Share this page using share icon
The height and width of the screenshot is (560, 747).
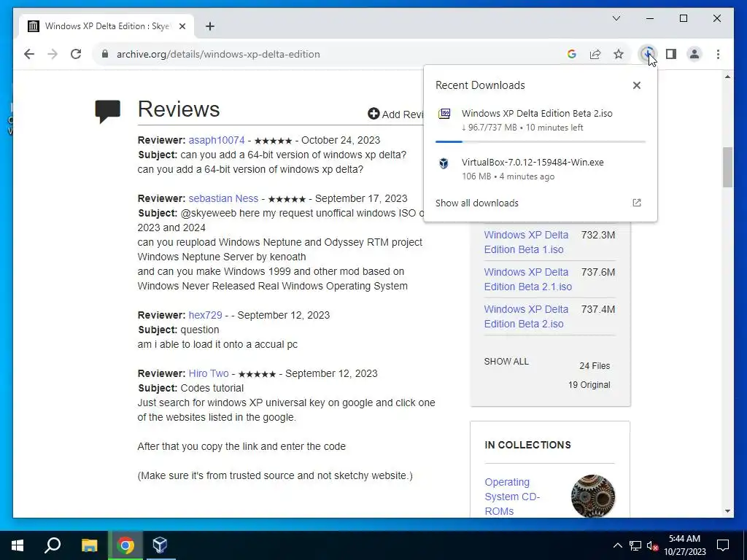coord(595,54)
